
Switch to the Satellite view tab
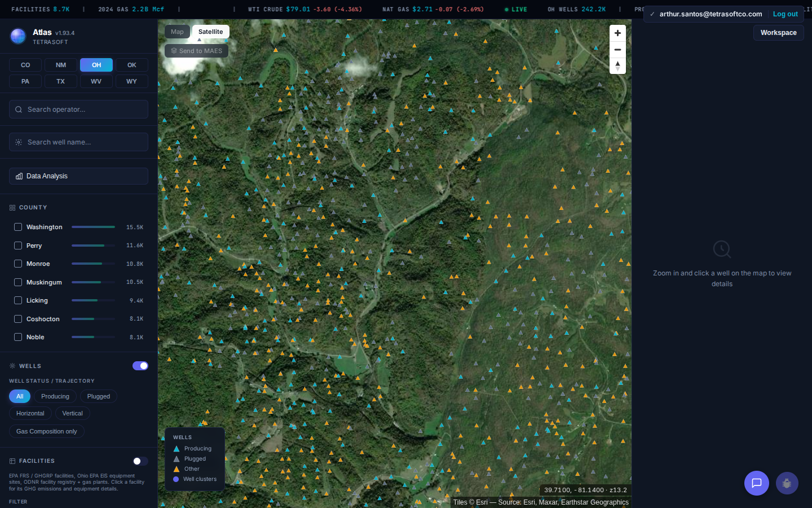click(x=210, y=32)
